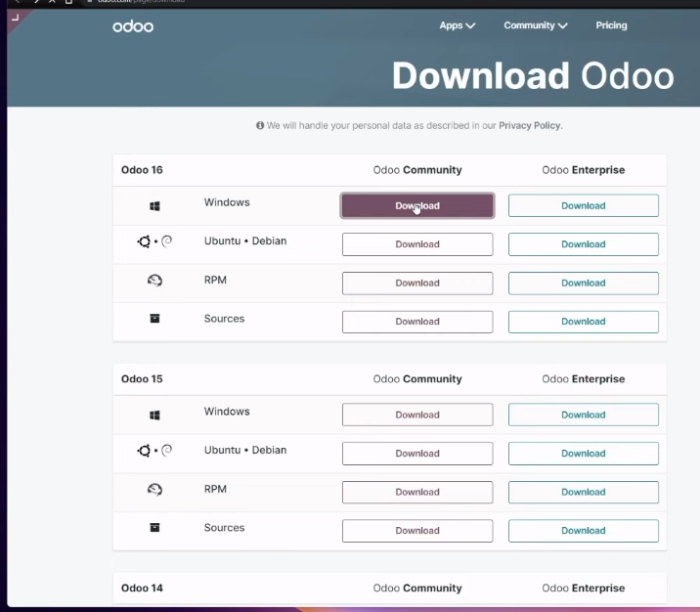Click the Debian swirl icon in Odoo 15 section
Image resolution: width=700 pixels, height=612 pixels.
pyautogui.click(x=166, y=450)
